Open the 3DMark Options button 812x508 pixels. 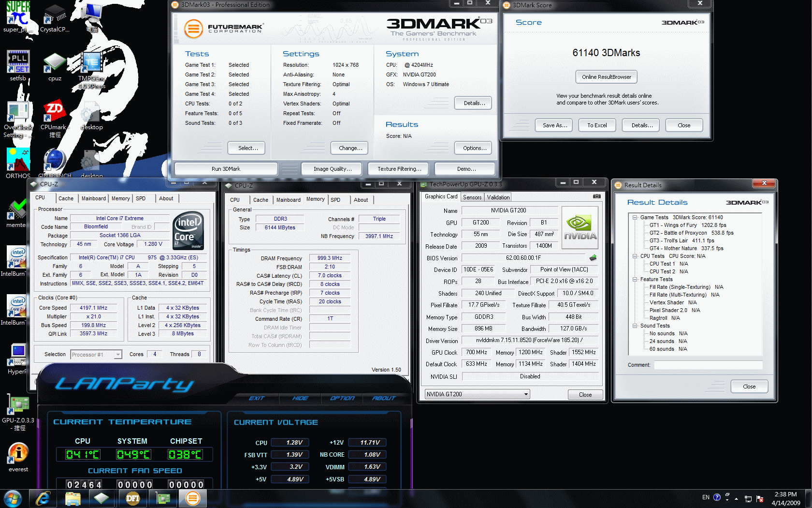474,148
